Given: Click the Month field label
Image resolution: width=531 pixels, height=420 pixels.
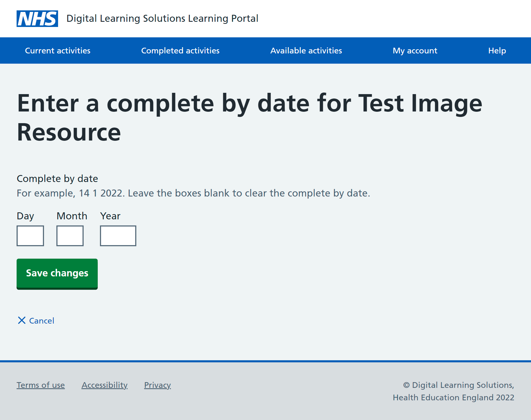Looking at the screenshot, I should coord(72,216).
